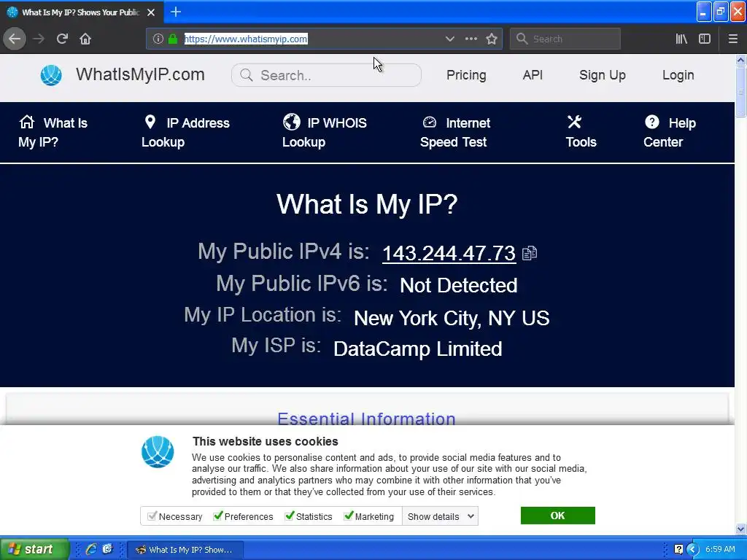747x560 pixels.
Task: Bookmark this page with the star icon
Action: pyautogui.click(x=492, y=39)
